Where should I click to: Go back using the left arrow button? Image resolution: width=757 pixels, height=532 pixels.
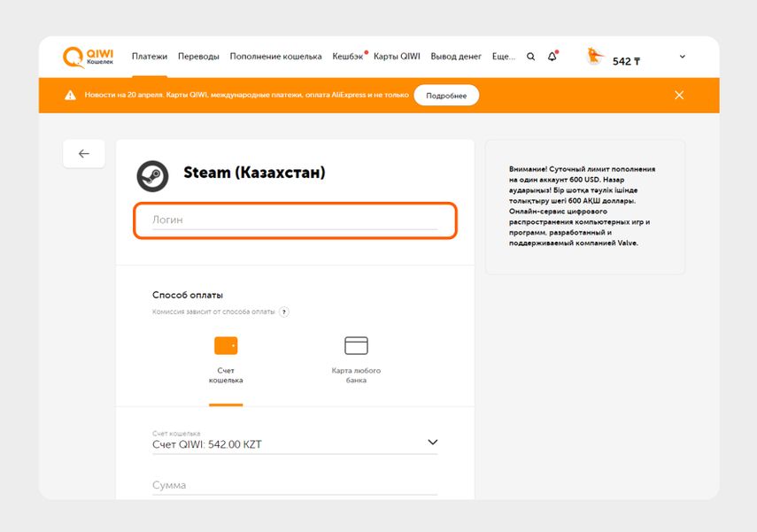[x=84, y=153]
